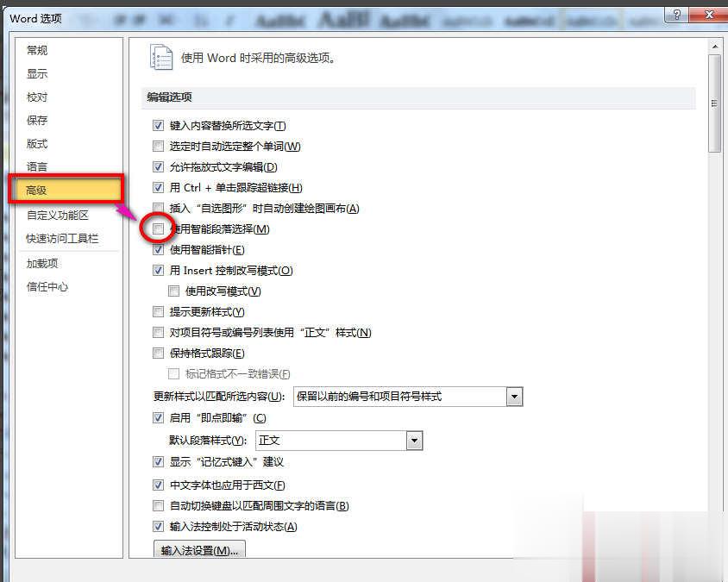Toggle 中文字体也应用于西文 checkbox
Viewport: 728px width, 582px height.
(159, 485)
